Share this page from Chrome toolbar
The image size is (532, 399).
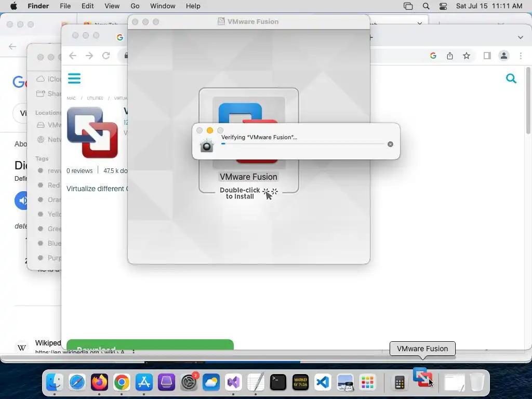[x=450, y=56]
